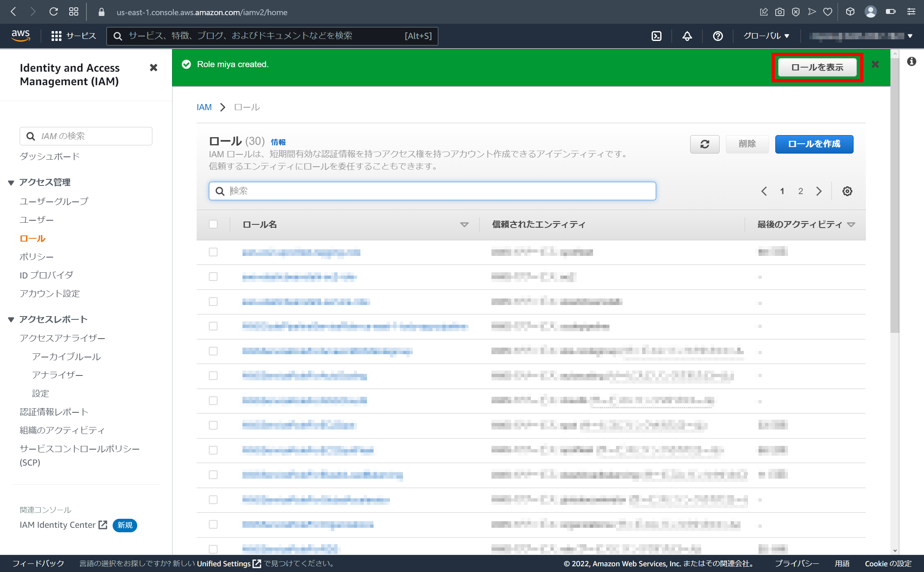Click the 情報 link next to ロール
This screenshot has height=572, width=924.
coord(278,142)
